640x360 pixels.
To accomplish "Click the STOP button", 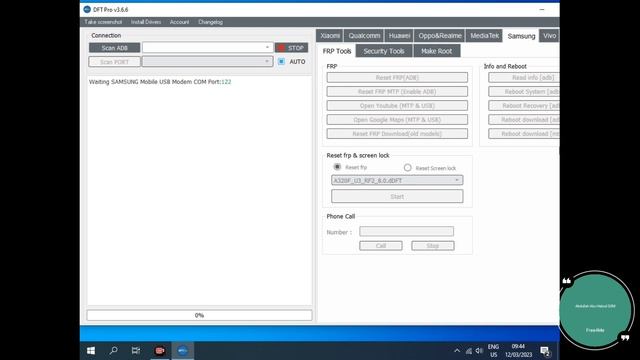I will coord(291,48).
